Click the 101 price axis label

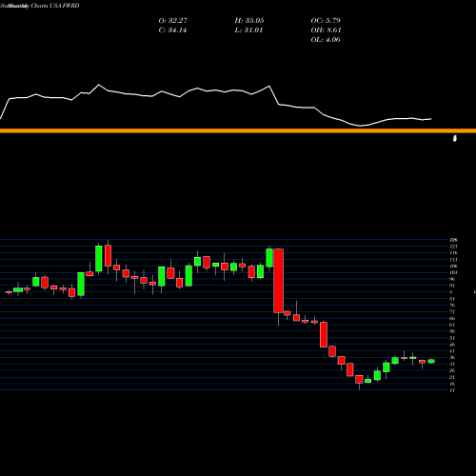(x=453, y=272)
